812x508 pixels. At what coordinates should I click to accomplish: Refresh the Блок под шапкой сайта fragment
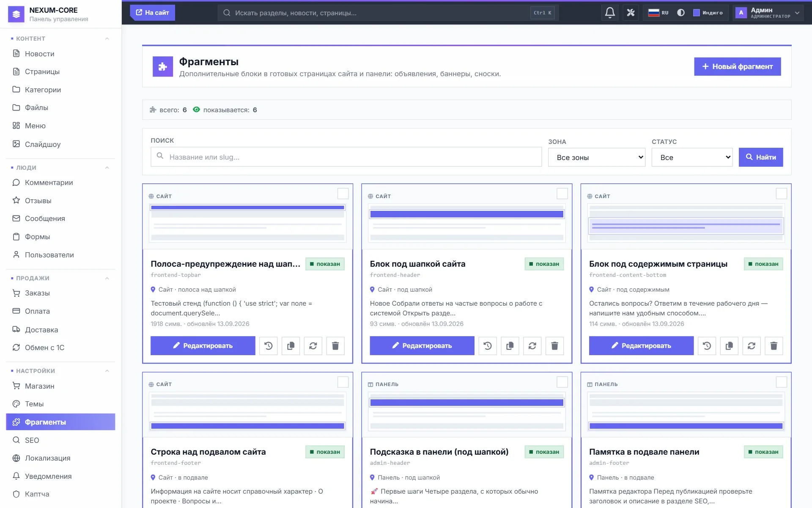[532, 346]
